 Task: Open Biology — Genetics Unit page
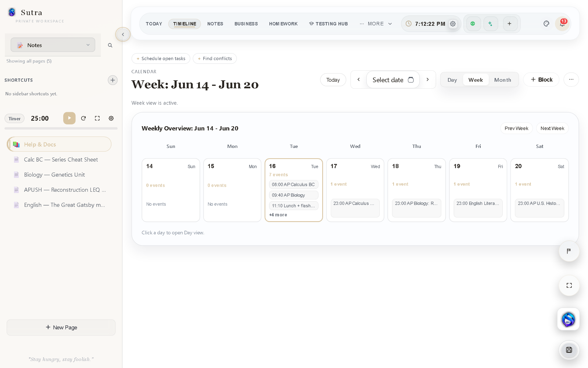tap(54, 174)
